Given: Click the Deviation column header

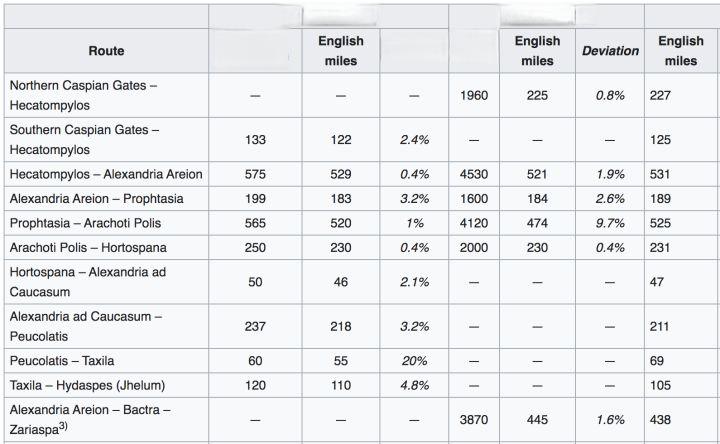Looking at the screenshot, I should pyautogui.click(x=610, y=51).
